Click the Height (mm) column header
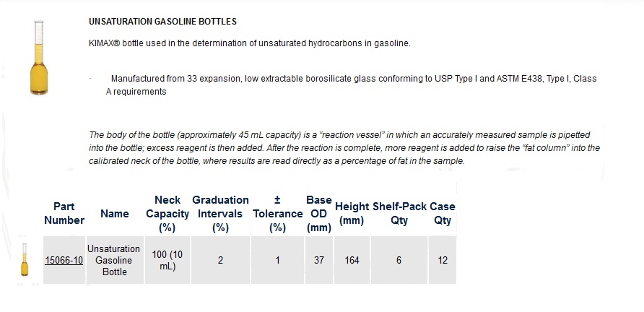Image resolution: width=644 pixels, height=312 pixels. [352, 213]
